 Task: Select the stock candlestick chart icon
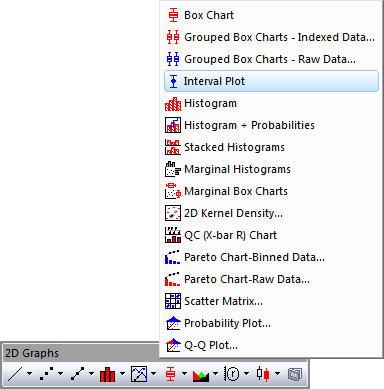click(263, 374)
